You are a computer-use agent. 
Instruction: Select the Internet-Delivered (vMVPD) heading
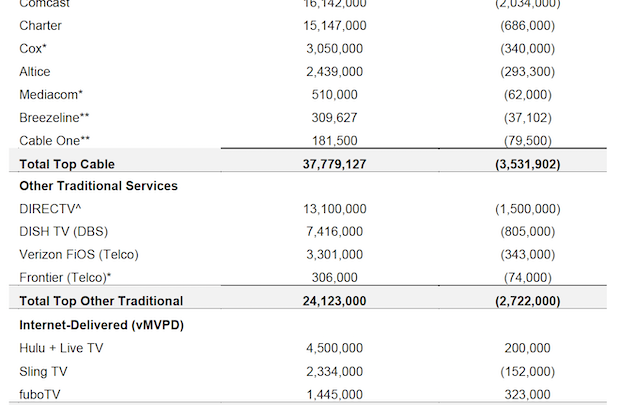(100, 325)
